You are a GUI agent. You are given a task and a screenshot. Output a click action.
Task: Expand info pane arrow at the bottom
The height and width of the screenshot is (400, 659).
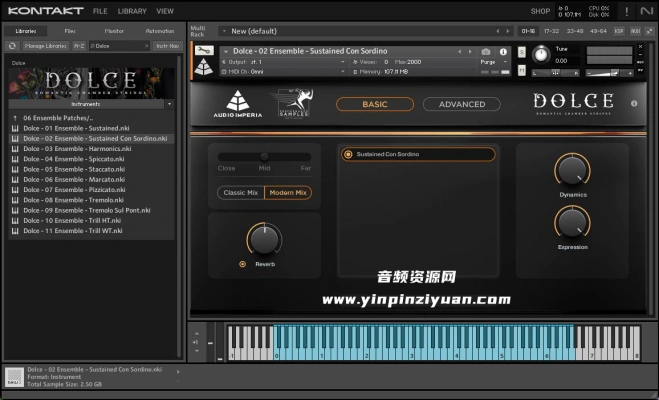point(178,372)
